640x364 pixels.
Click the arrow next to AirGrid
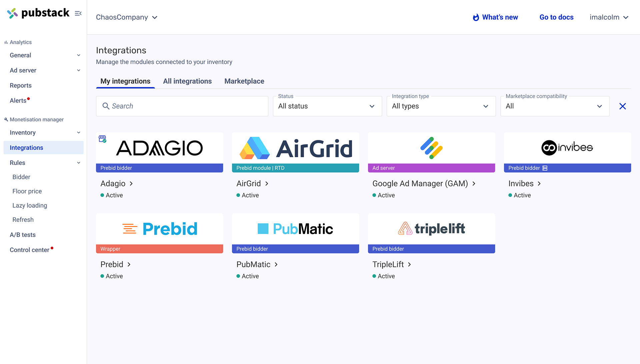tap(267, 184)
